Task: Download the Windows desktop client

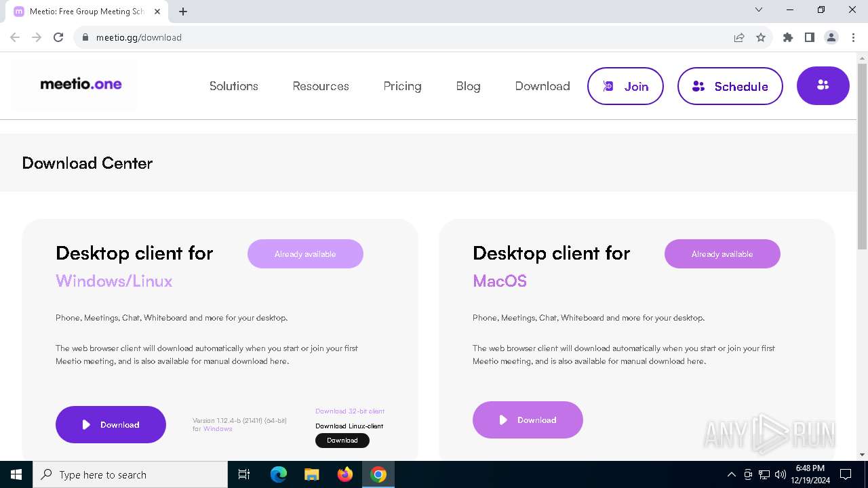Action: pos(111,424)
